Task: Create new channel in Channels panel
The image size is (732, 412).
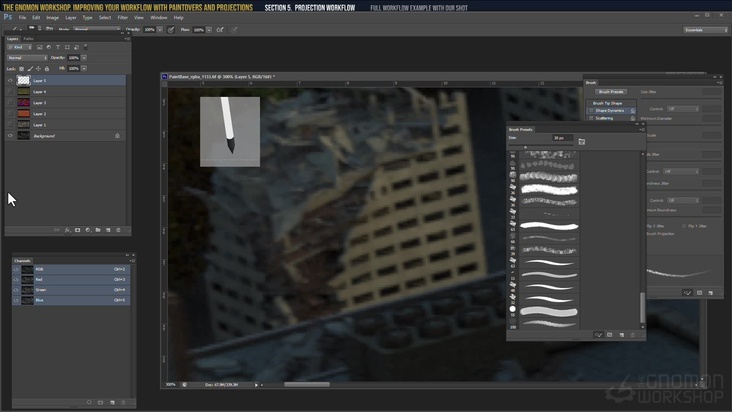Action: tap(112, 402)
